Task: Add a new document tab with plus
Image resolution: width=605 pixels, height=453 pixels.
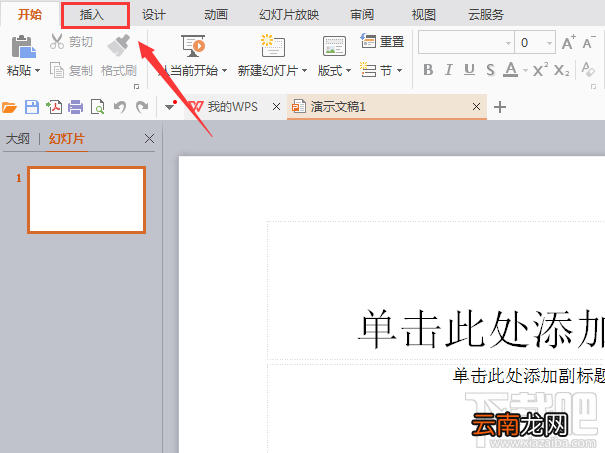Action: [x=500, y=107]
